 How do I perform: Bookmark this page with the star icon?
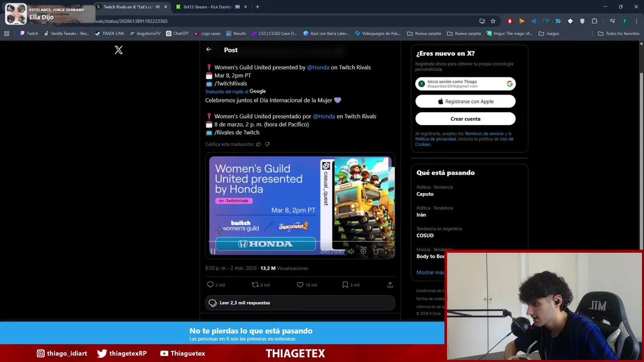493,21
